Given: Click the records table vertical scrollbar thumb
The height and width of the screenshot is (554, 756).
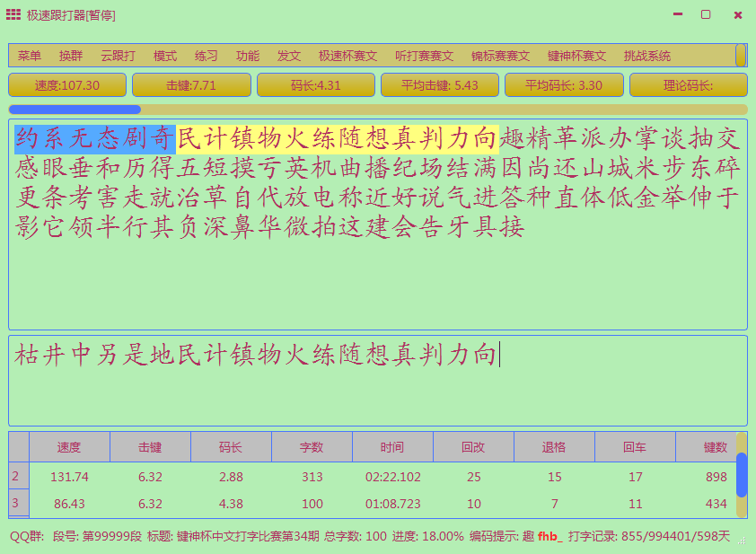Looking at the screenshot, I should 742,475.
